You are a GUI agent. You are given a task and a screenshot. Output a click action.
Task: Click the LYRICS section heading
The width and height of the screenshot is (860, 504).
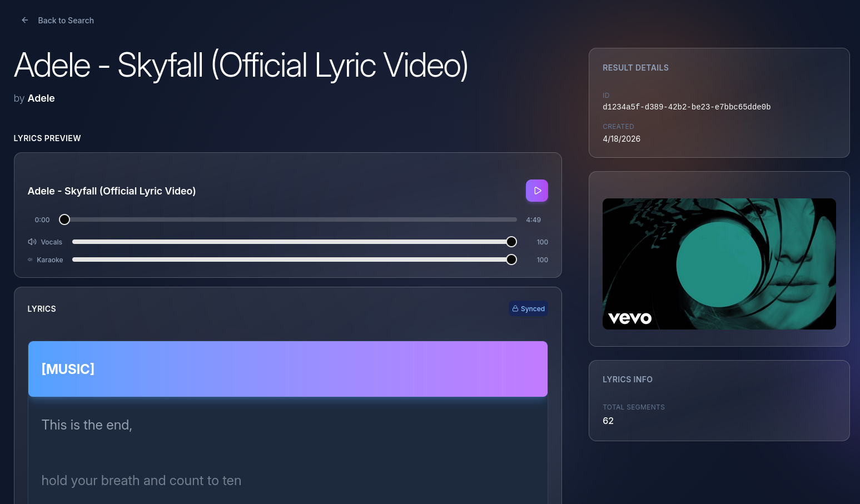coord(42,309)
